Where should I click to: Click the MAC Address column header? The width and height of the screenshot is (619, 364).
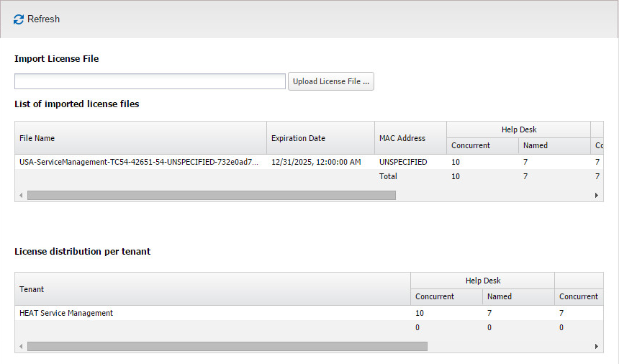(x=410, y=138)
